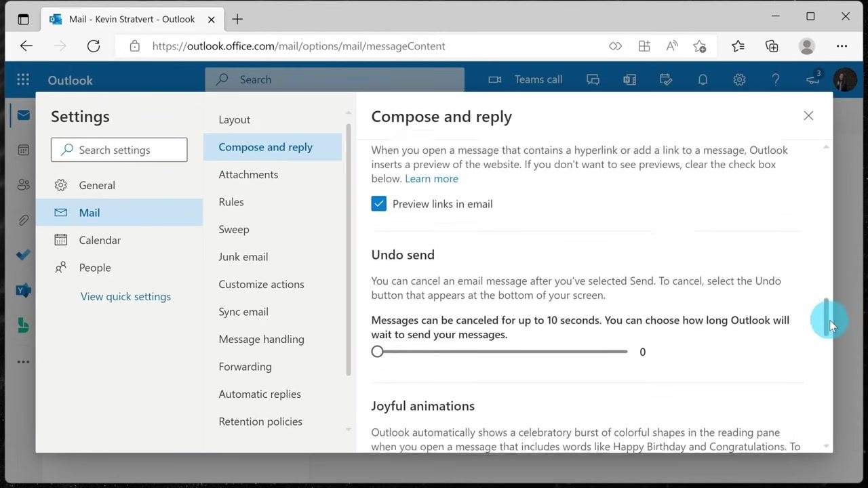Image resolution: width=868 pixels, height=488 pixels.
Task: Select the Mail settings category
Action: 119,212
